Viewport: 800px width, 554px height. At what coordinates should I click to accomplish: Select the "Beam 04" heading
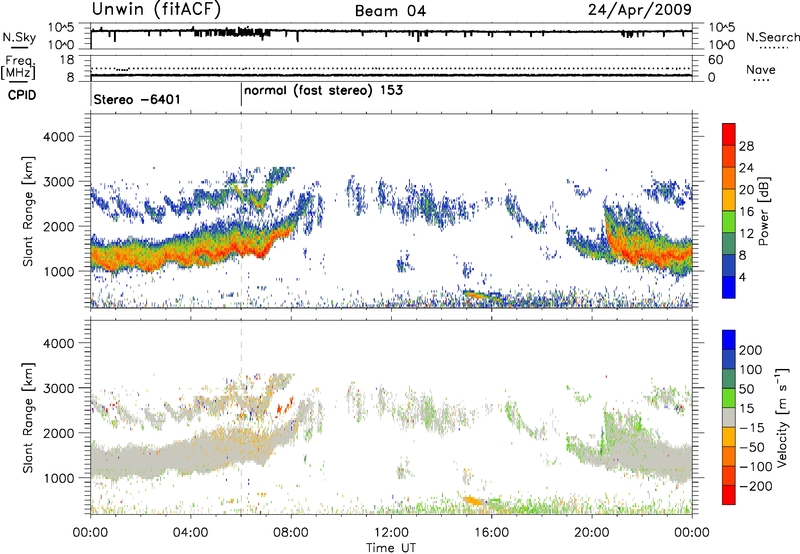390,11
